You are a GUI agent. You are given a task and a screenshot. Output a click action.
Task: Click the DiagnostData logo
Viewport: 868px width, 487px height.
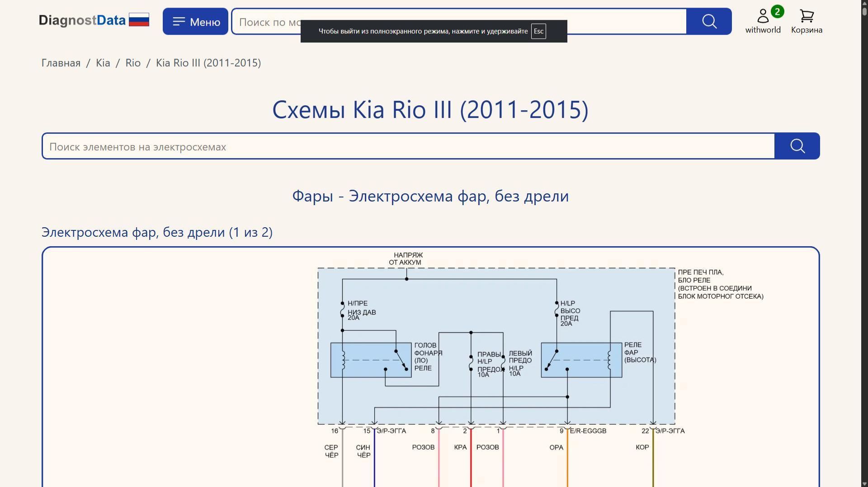pos(82,20)
